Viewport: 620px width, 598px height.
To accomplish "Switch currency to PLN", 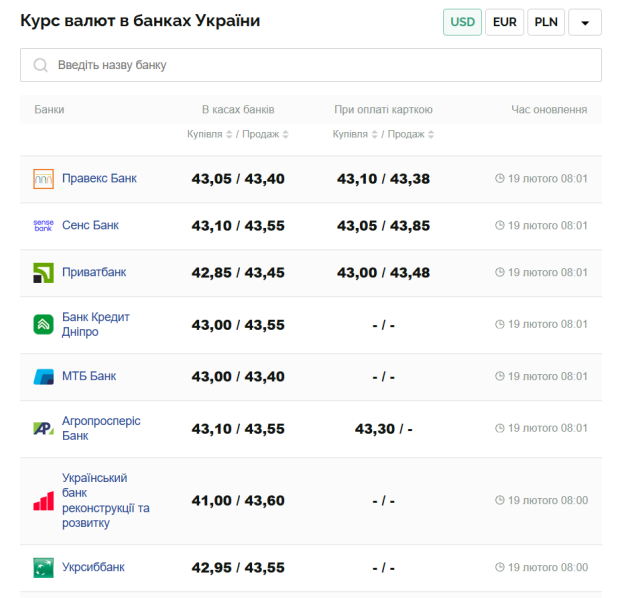I will tap(546, 22).
